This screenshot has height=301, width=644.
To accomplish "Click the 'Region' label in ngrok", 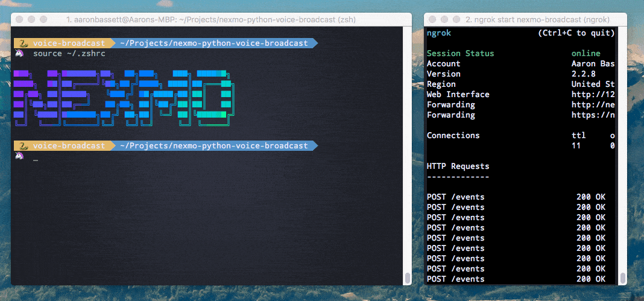I will [441, 84].
